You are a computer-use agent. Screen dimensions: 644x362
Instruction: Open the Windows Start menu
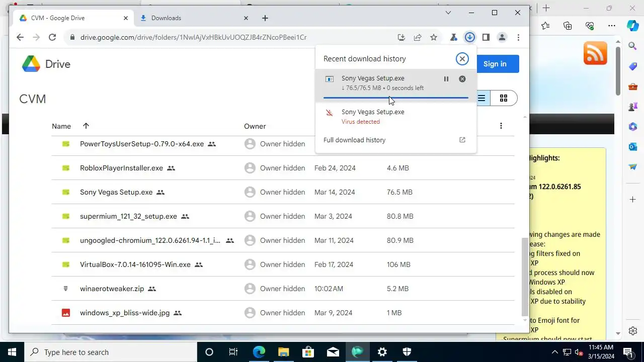click(12, 352)
